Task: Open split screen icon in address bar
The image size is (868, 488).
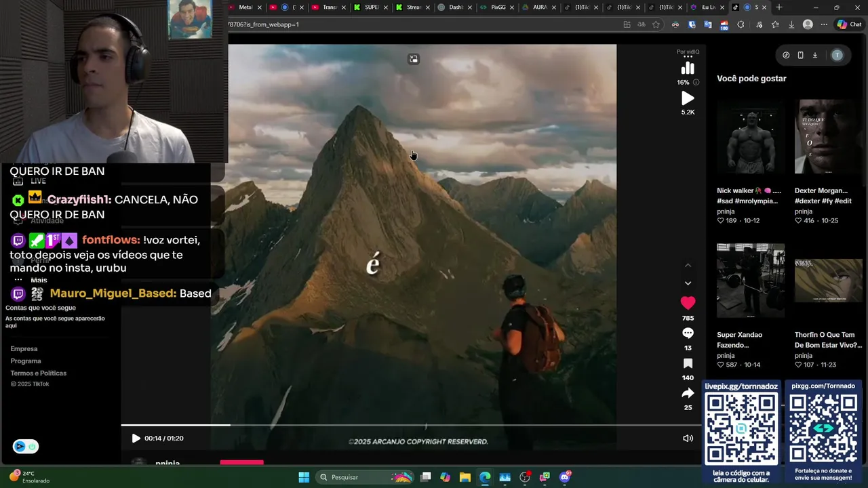Action: pyautogui.click(x=627, y=24)
